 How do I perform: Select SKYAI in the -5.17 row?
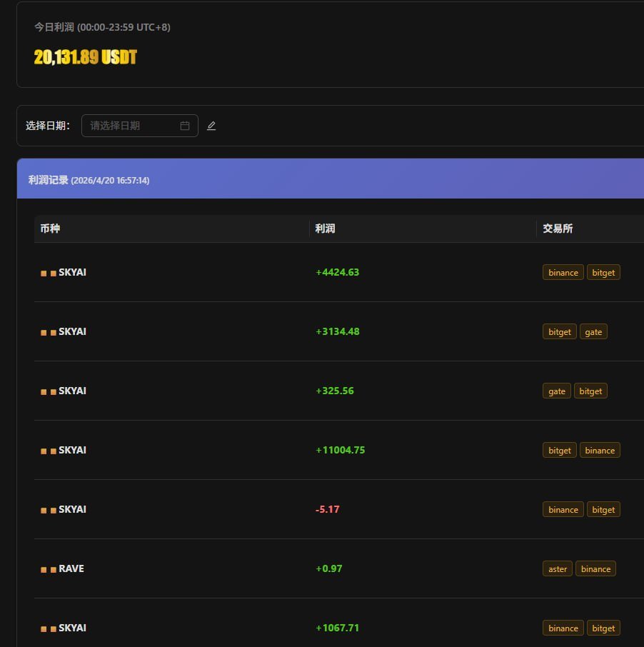click(x=72, y=510)
